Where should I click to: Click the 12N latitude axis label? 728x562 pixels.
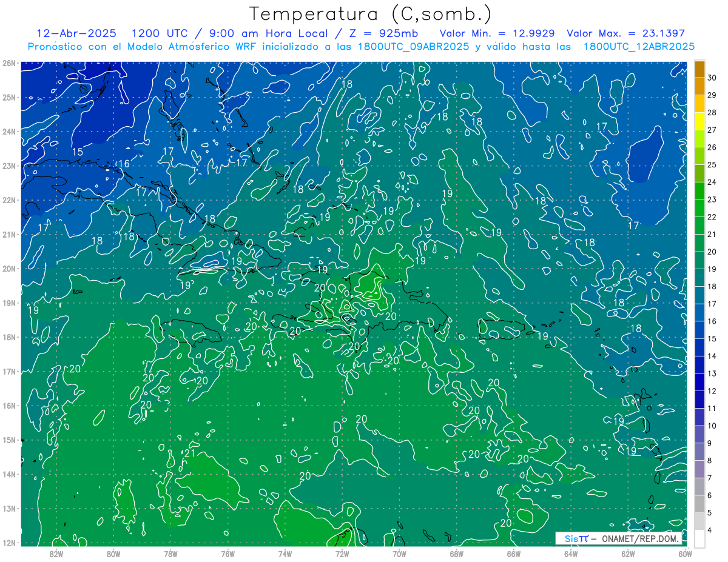pyautogui.click(x=9, y=543)
